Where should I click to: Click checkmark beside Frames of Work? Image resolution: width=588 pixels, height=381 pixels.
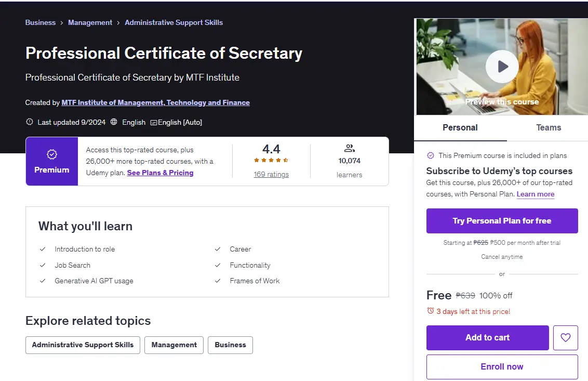(x=218, y=281)
